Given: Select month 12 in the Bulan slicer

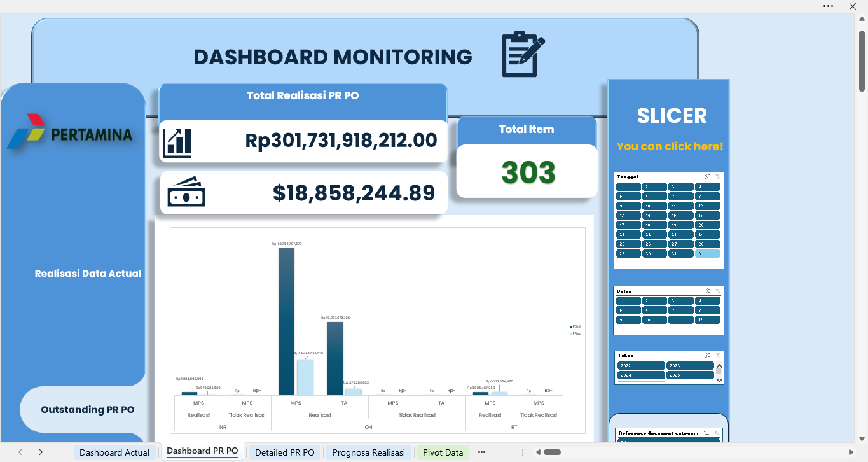Looking at the screenshot, I should (708, 320).
